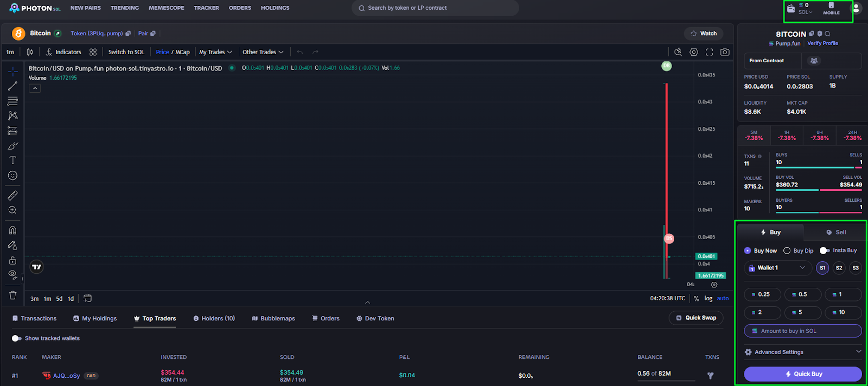The image size is (868, 386).
Task: Open the Wallet 1 dropdown
Action: [x=777, y=268]
